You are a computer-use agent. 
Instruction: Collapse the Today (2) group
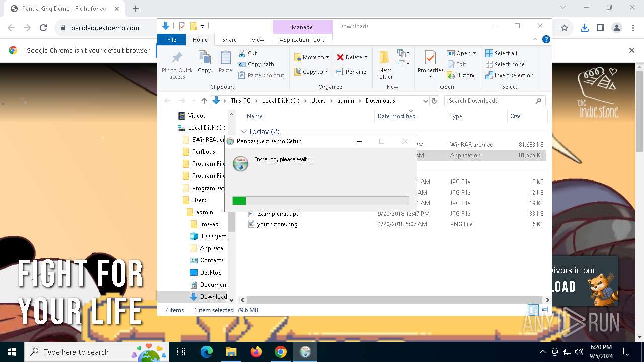[x=244, y=132]
